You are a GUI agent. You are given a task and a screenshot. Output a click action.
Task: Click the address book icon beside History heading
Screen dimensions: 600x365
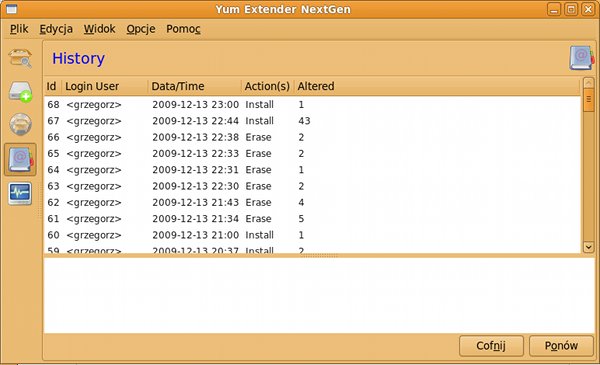pyautogui.click(x=582, y=58)
